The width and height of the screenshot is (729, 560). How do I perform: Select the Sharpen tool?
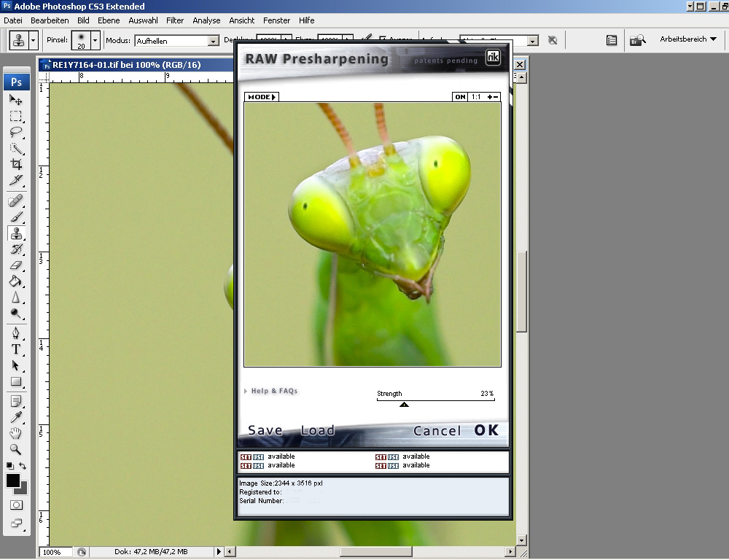[16, 297]
